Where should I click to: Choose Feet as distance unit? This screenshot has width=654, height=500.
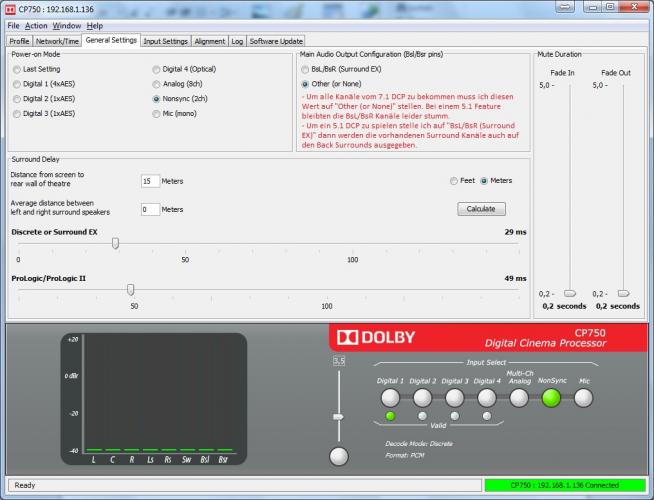tap(454, 181)
